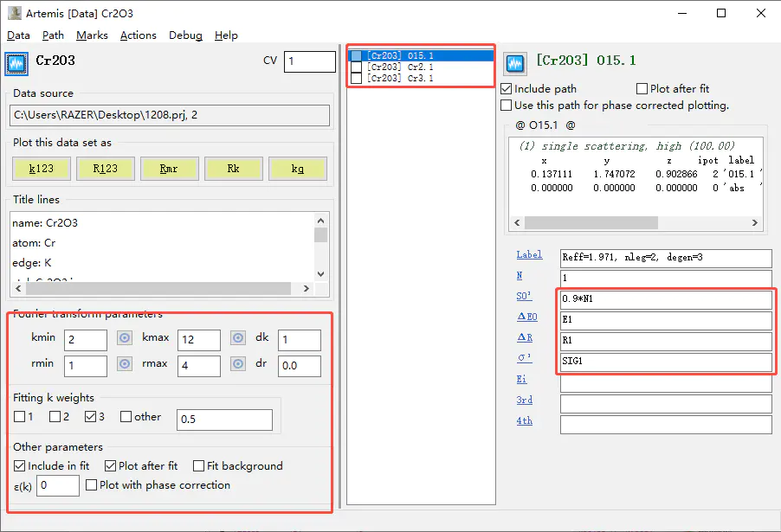The image size is (781, 532).
Task: Toggle Include in fit checkbox
Action: (x=19, y=465)
